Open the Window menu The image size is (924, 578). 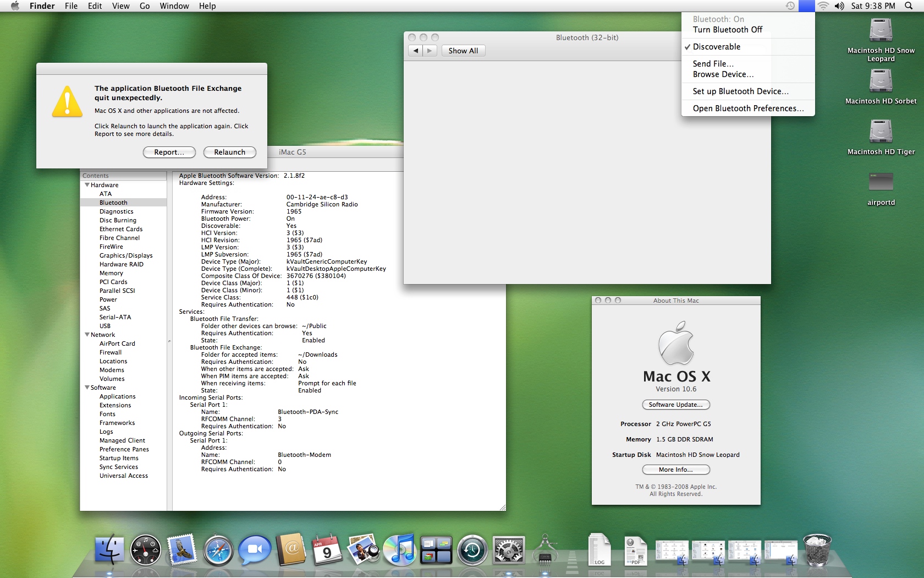point(174,6)
